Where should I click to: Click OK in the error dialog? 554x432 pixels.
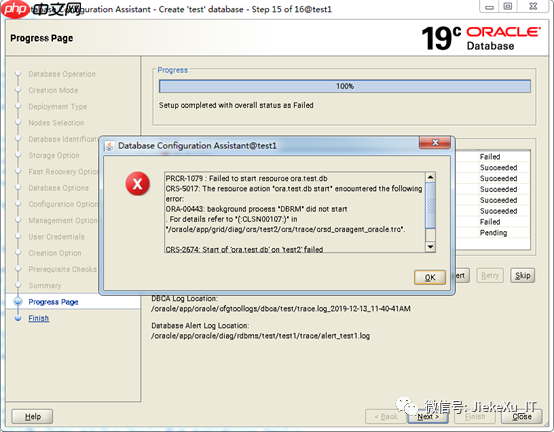430,277
